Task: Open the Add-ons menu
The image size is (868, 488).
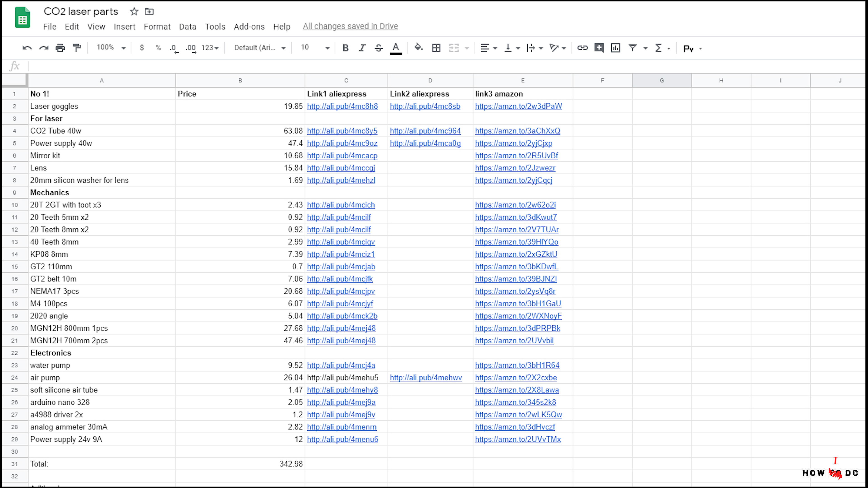Action: (249, 27)
